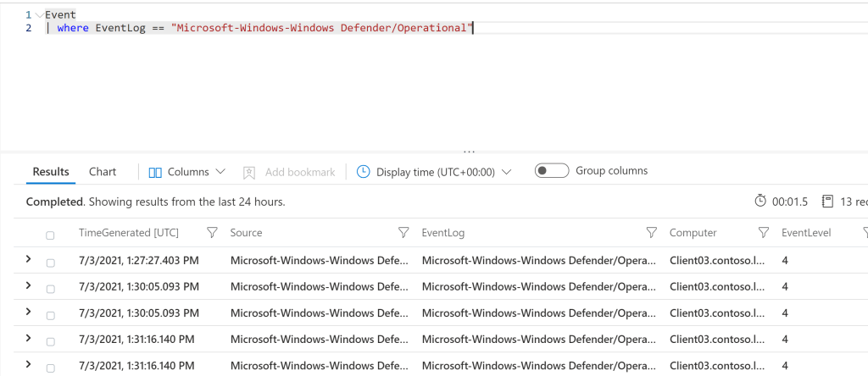Click the Add bookmark icon
868x376 pixels.
(249, 172)
